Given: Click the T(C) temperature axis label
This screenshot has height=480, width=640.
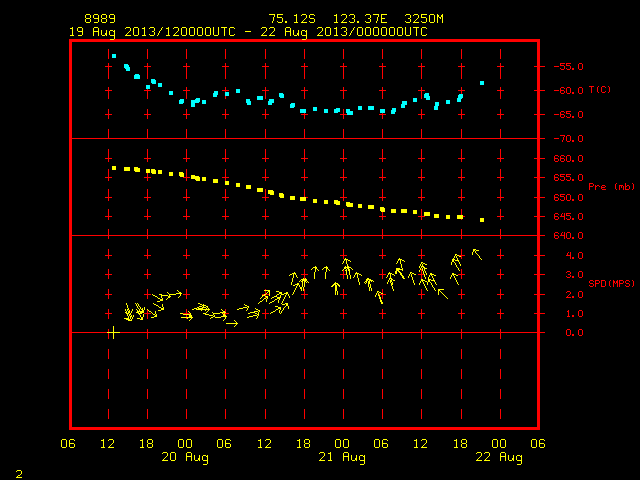Looking at the screenshot, I should pos(600,89).
